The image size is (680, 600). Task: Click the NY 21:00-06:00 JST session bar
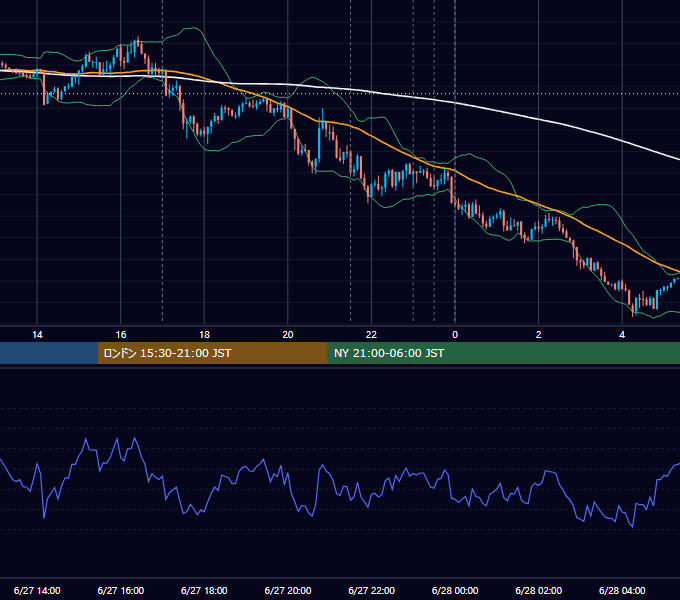[503, 353]
